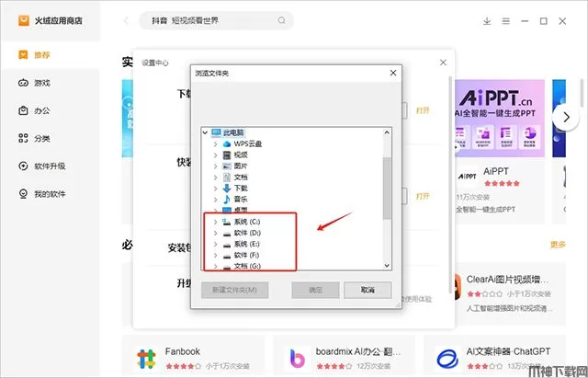Select the 图片 folder icon
588x378 pixels.
tap(227, 166)
